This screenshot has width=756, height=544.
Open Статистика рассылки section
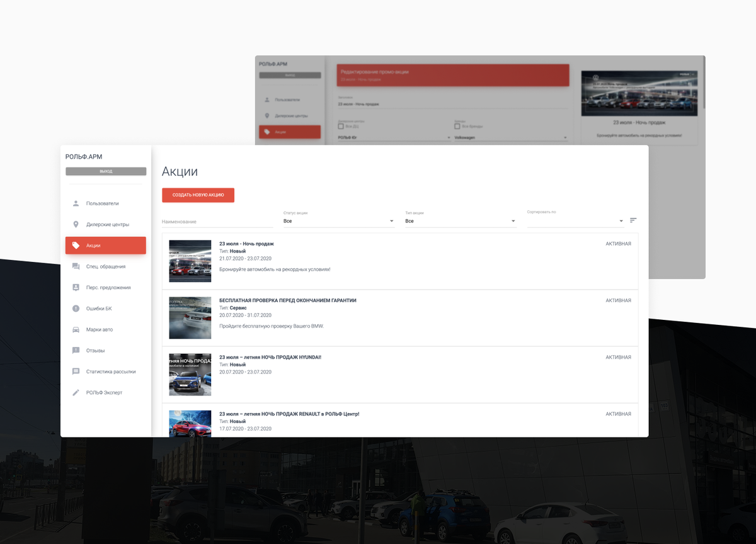[x=106, y=371]
